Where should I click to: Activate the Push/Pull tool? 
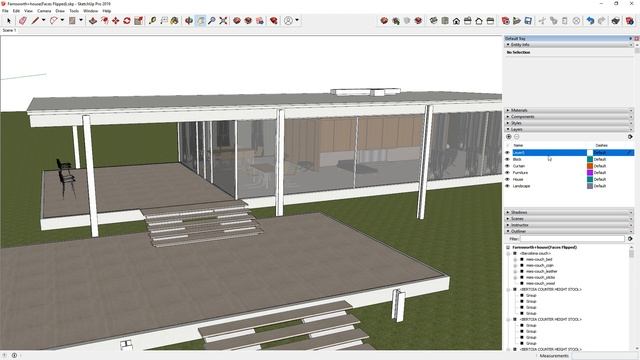point(93,20)
